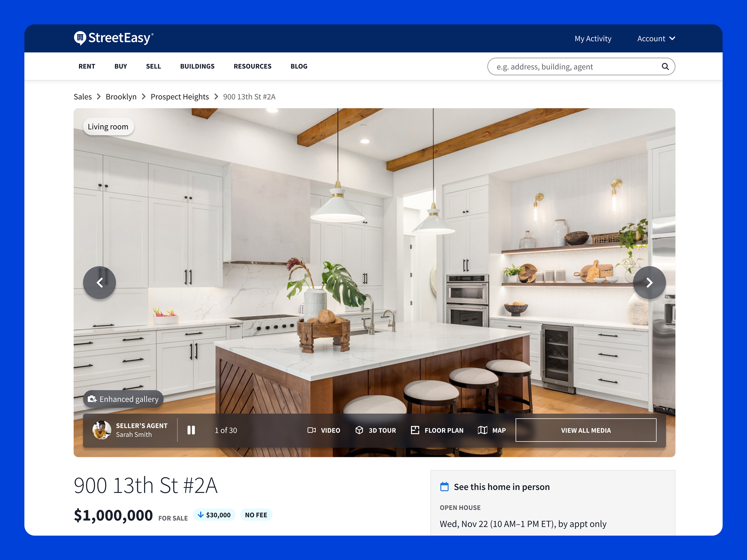The height and width of the screenshot is (560, 747).
Task: Open the map view
Action: click(491, 430)
